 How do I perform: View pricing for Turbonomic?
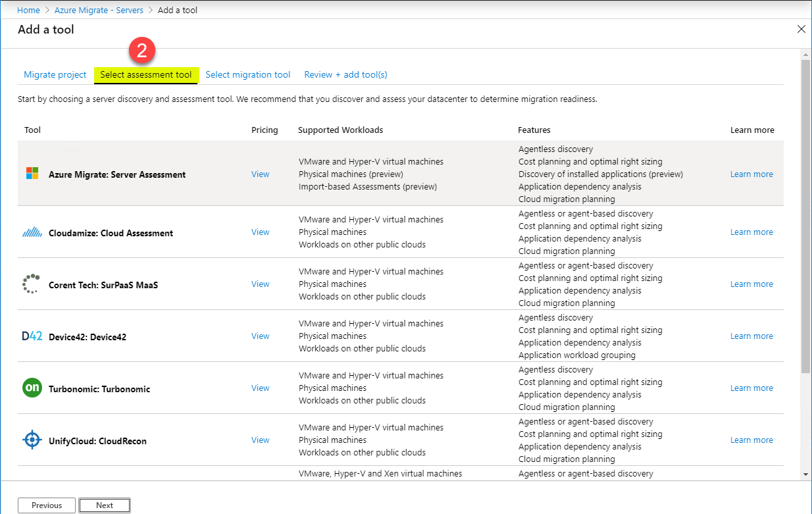click(x=261, y=388)
